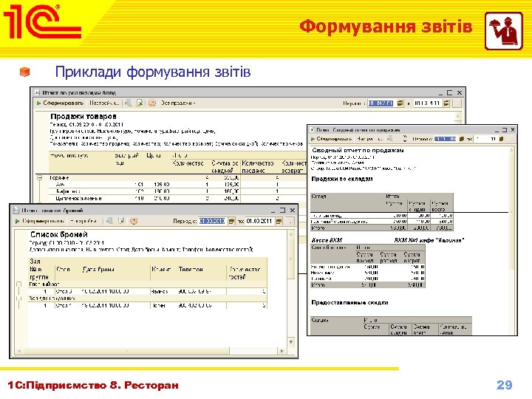Click the Склад column header in Сводный отчет

pos(319,196)
